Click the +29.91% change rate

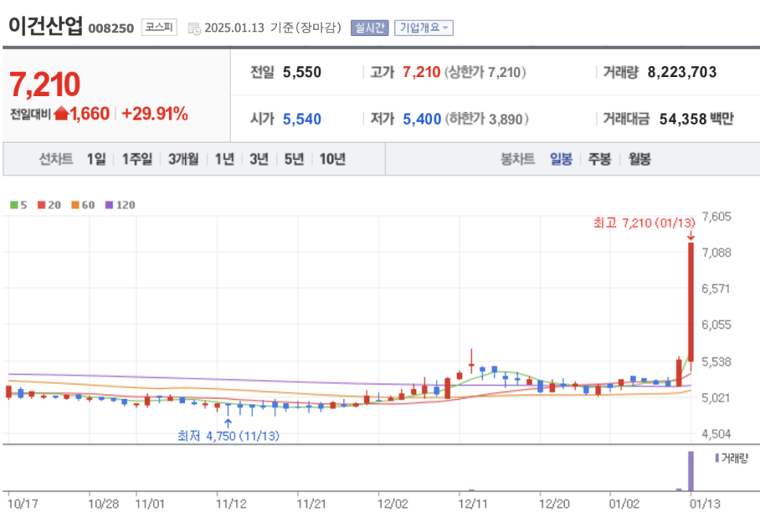coord(155,113)
